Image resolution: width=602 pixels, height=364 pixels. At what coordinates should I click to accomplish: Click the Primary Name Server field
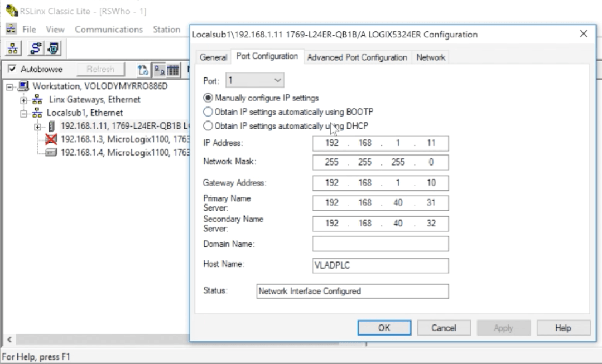pyautogui.click(x=381, y=202)
